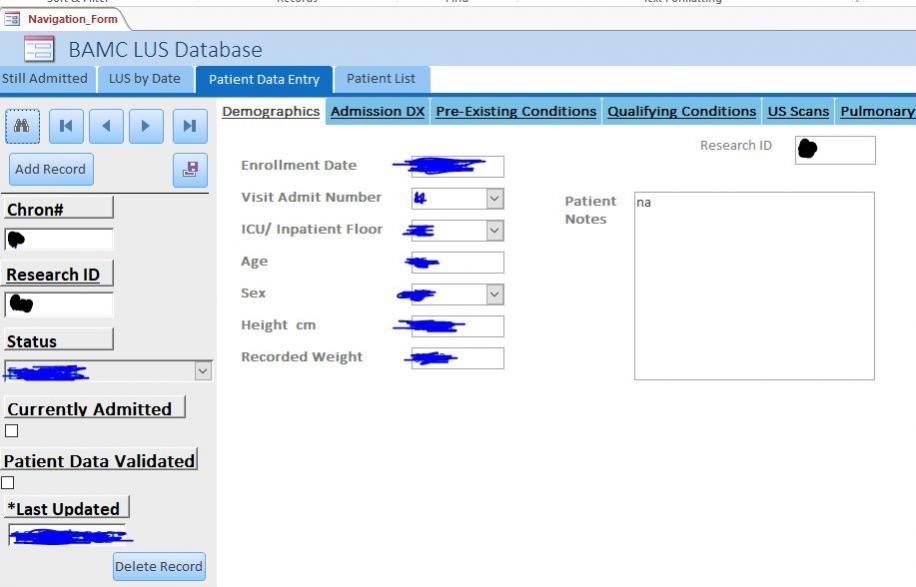The width and height of the screenshot is (916, 587).
Task: Go to the first record
Action: pyautogui.click(x=66, y=126)
